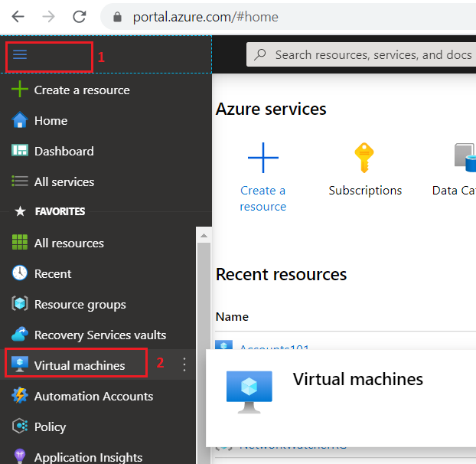Click the sidebar vertical scrollbar track
Viewport: 476px width, 464px height.
pos(204,352)
